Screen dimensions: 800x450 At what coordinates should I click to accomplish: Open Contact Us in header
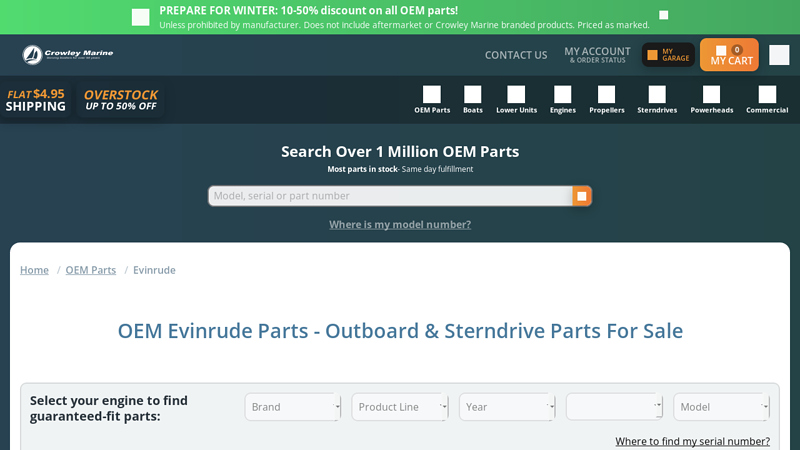click(516, 55)
